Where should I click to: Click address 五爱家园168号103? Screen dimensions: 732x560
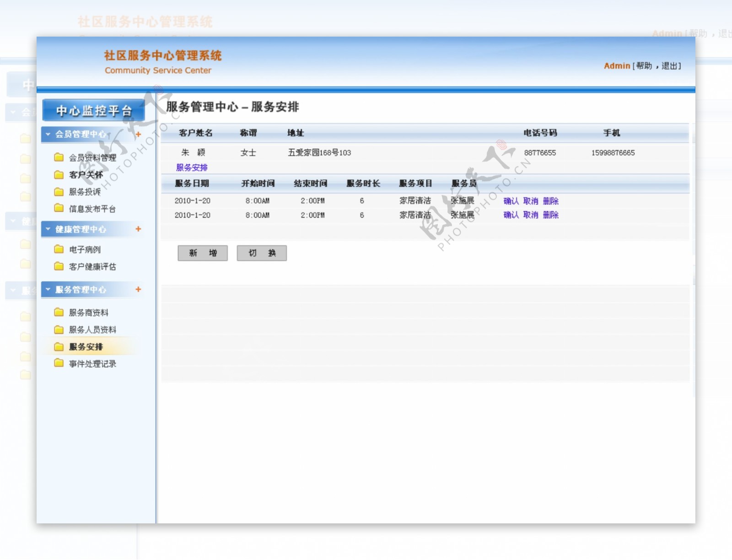[319, 152]
